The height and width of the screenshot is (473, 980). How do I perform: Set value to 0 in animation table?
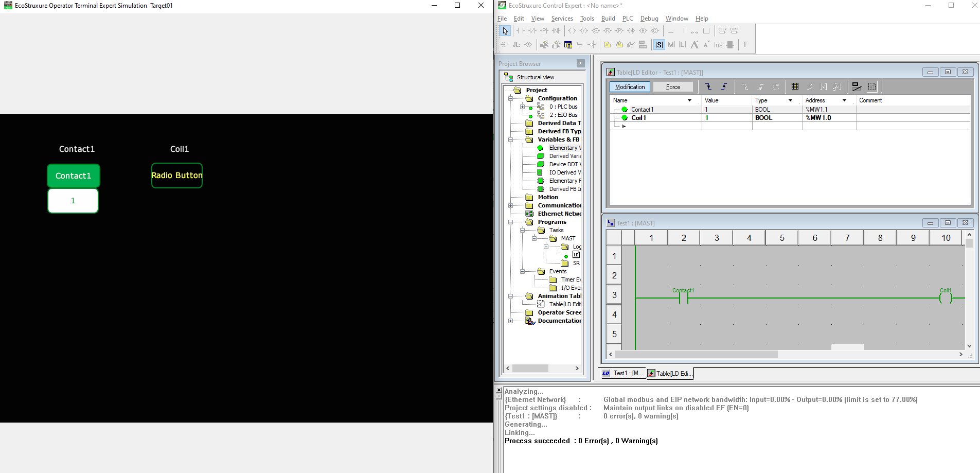pos(708,86)
